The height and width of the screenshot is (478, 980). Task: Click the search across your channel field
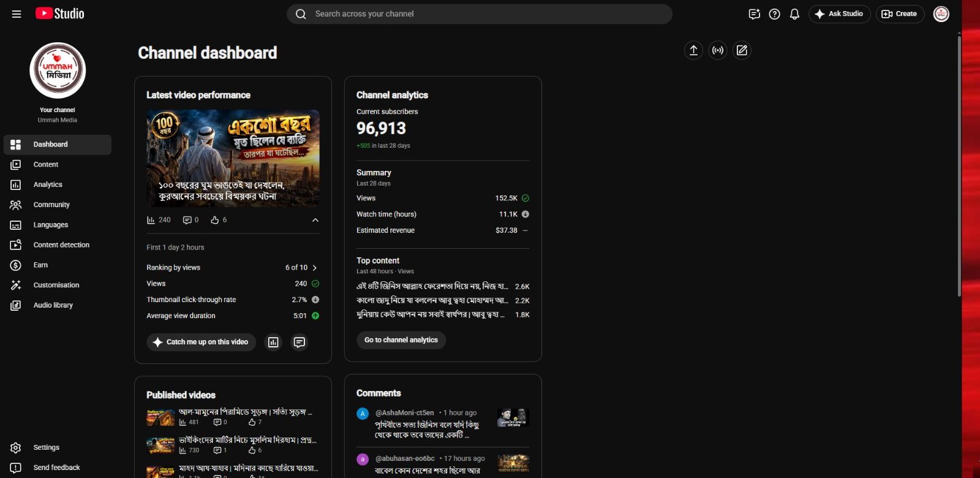(x=480, y=14)
